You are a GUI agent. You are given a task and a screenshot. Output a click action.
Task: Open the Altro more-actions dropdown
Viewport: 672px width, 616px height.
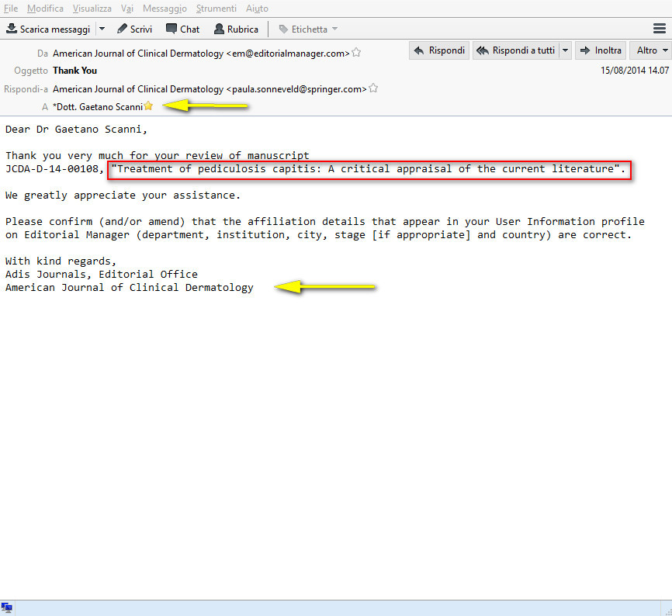pos(651,50)
